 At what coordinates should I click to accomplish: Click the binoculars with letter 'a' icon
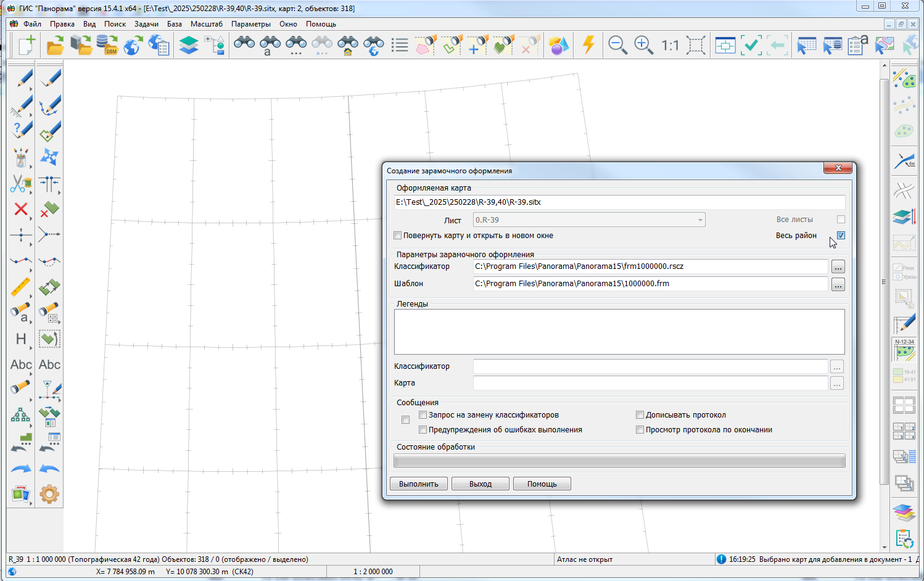pyautogui.click(x=270, y=46)
